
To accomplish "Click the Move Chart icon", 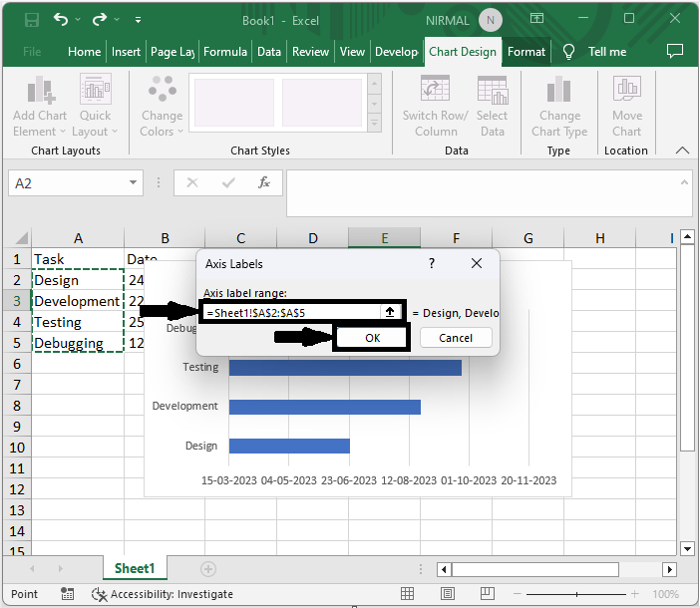I will [627, 92].
